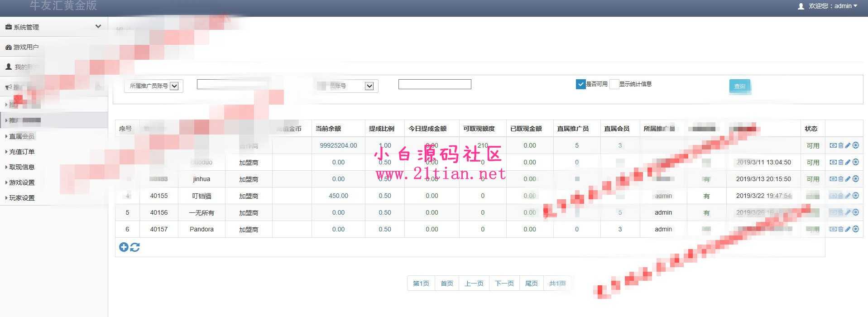Screen dimensions: 868x317
Task: Click the cash icon in the 2019/3/11 row
Action: pyautogui.click(x=833, y=162)
